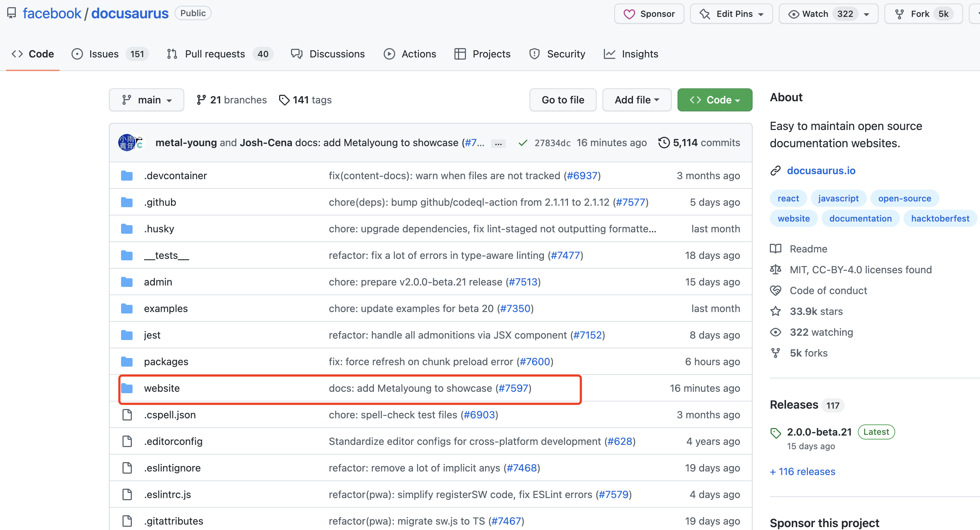This screenshot has height=530, width=980.
Task: Click the pin icon in Edit Pins
Action: pyautogui.click(x=704, y=14)
